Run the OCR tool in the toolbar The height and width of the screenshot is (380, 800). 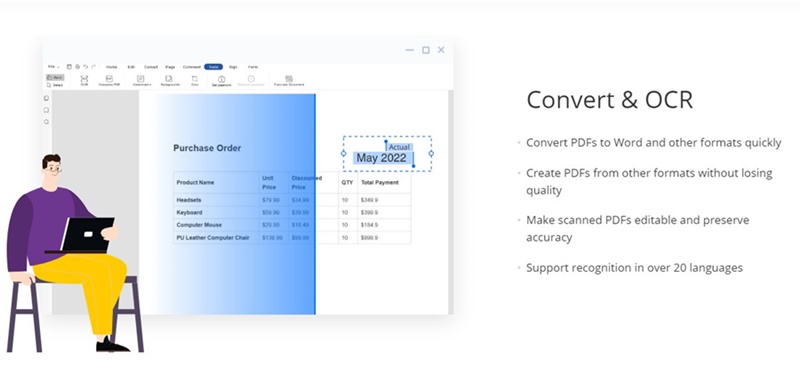pos(84,80)
